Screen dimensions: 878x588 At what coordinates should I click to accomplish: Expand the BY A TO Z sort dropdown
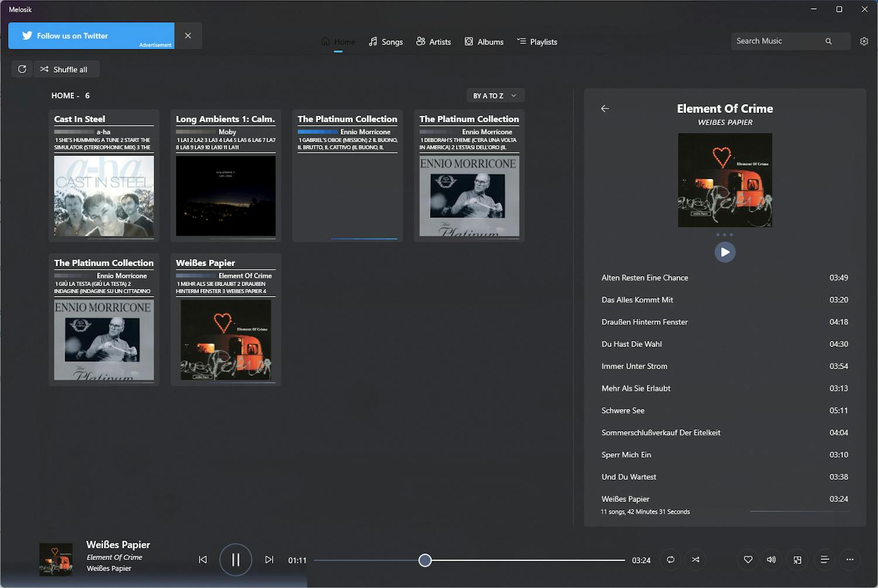pyautogui.click(x=495, y=95)
